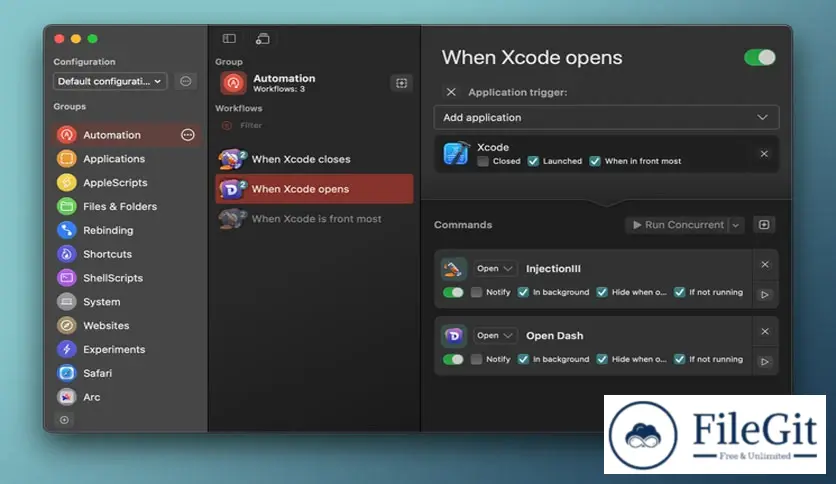Enable Notify for Open Dash
Viewport: 836px width, 484px height.
click(477, 359)
